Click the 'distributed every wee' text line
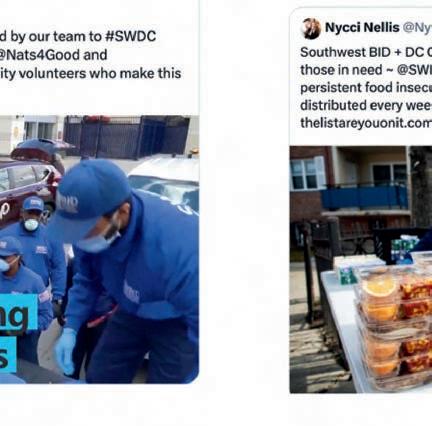 pyautogui.click(x=366, y=105)
